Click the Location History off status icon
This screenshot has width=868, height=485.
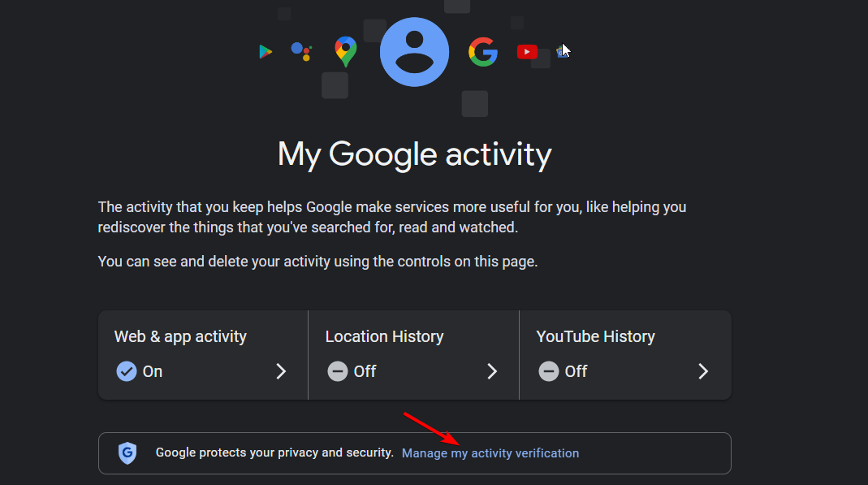337,371
